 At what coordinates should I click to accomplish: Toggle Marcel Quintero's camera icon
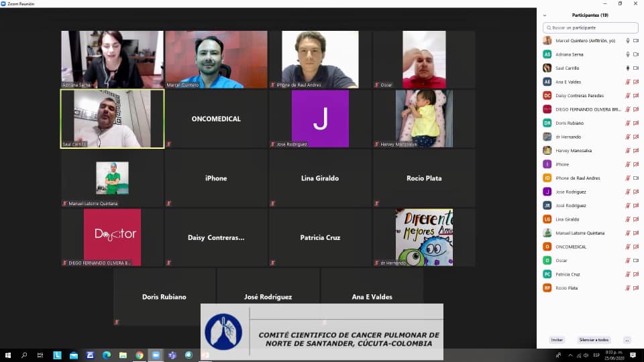(636, 41)
